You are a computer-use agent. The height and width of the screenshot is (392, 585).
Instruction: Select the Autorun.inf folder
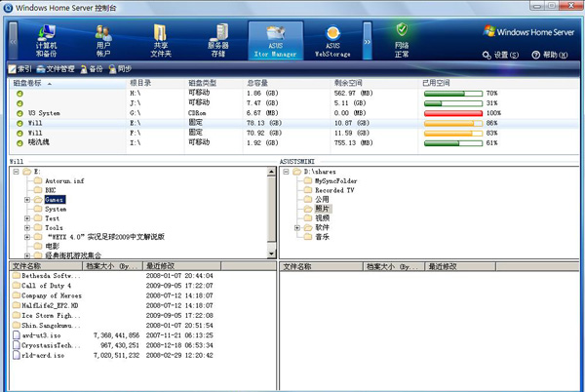pyautogui.click(x=58, y=181)
